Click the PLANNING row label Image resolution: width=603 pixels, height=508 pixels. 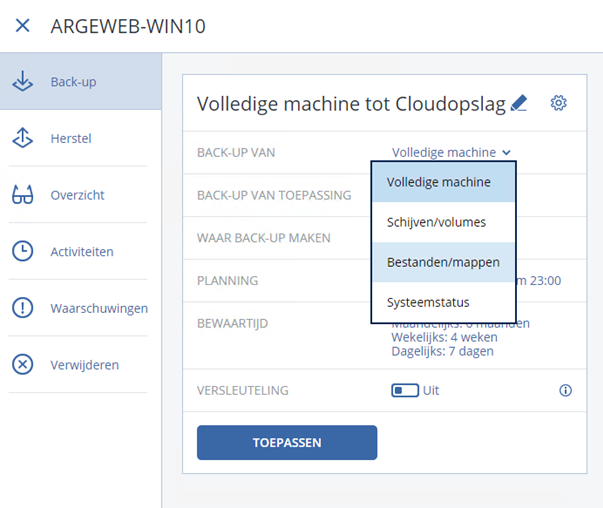[x=227, y=281]
